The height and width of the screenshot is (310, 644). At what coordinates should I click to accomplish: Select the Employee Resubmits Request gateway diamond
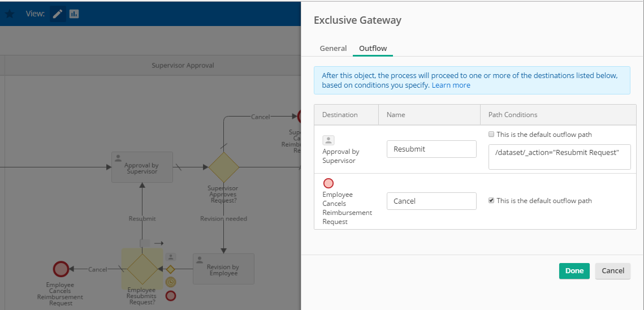pyautogui.click(x=141, y=269)
